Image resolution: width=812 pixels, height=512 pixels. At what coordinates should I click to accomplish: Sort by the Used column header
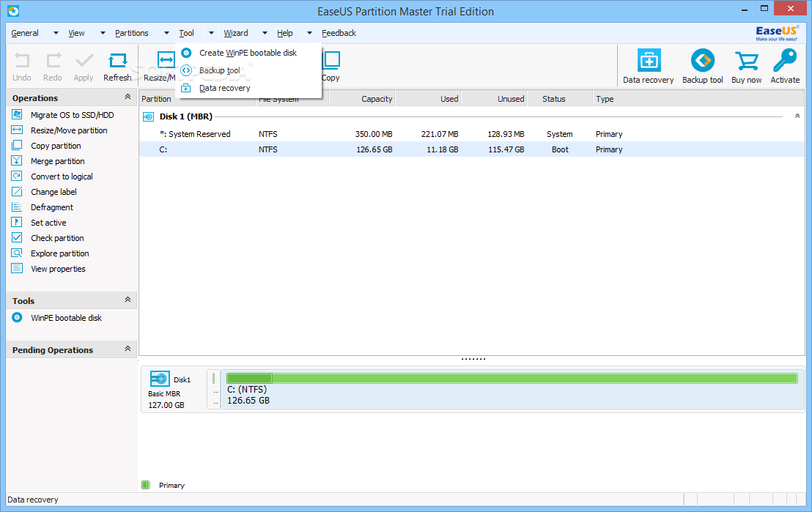[x=428, y=99]
